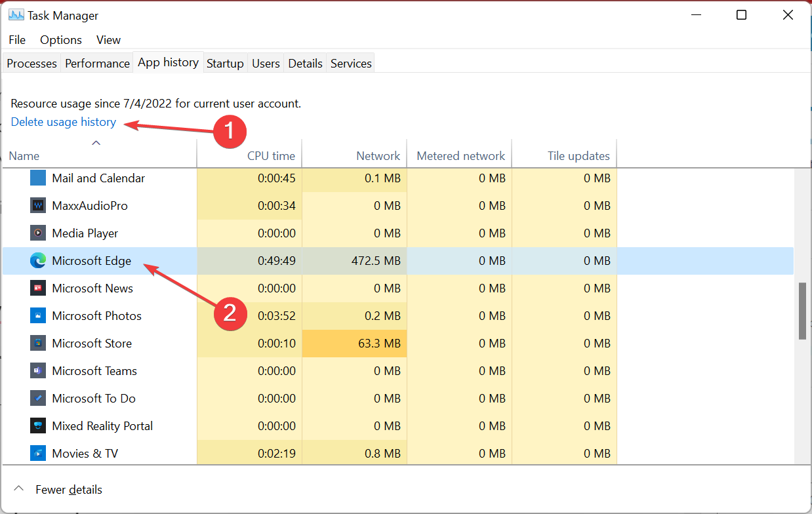Select the App history tab

pos(169,62)
